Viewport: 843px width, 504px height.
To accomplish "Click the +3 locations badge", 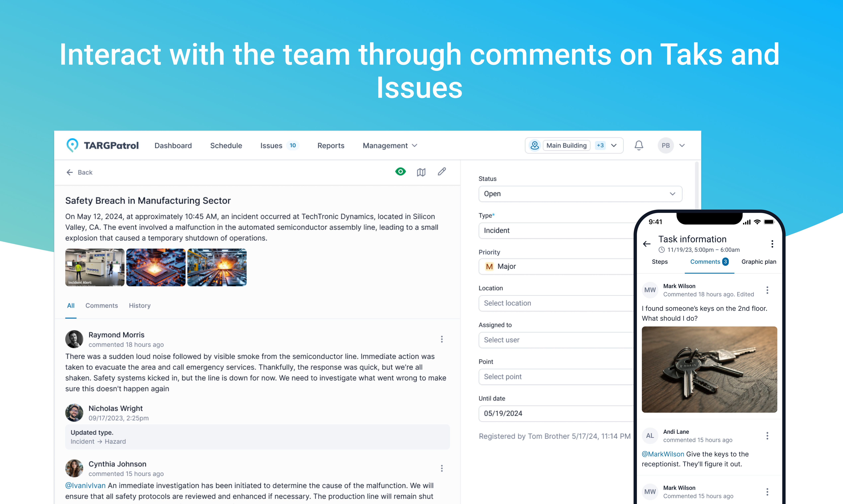I will 600,145.
